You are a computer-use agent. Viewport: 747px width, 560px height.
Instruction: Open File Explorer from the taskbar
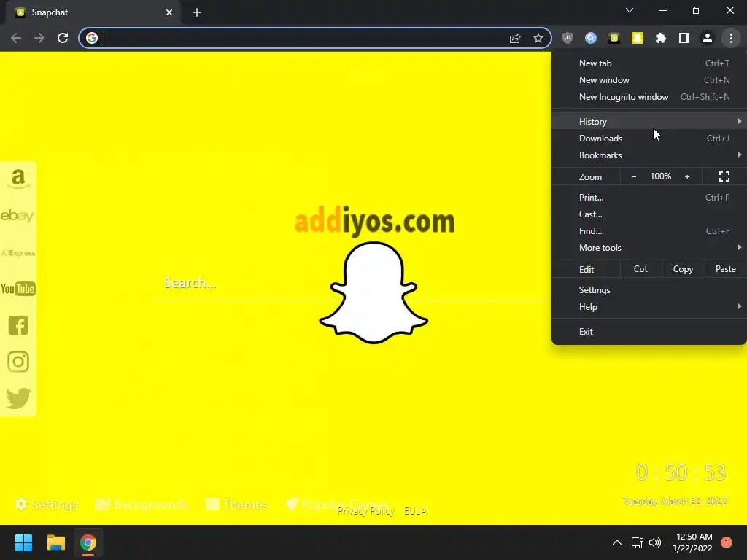55,542
